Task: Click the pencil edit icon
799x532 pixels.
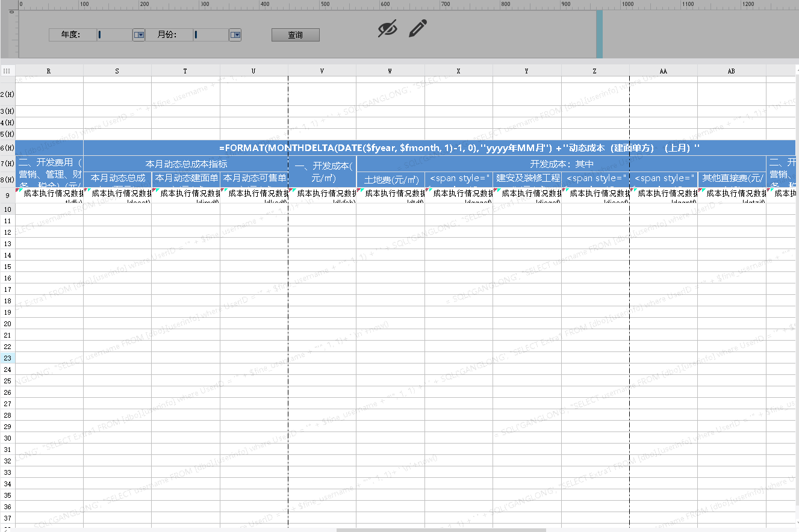Action: pyautogui.click(x=418, y=28)
